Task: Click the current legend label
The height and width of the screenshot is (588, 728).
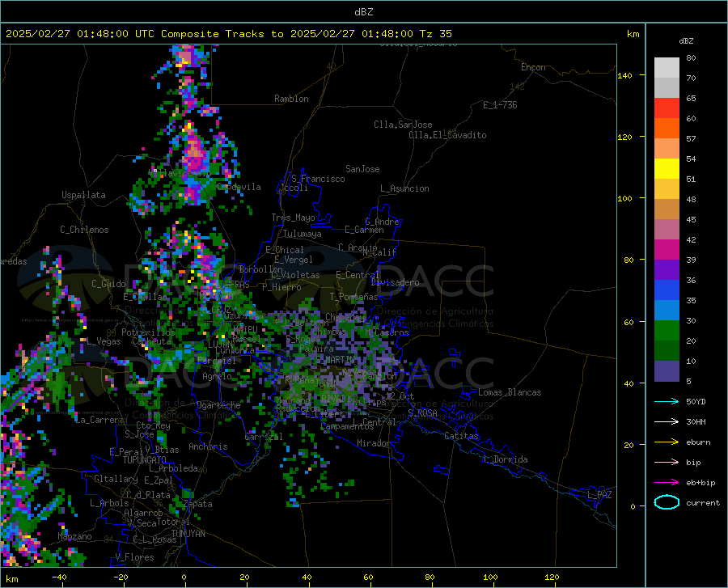Action: coord(703,502)
